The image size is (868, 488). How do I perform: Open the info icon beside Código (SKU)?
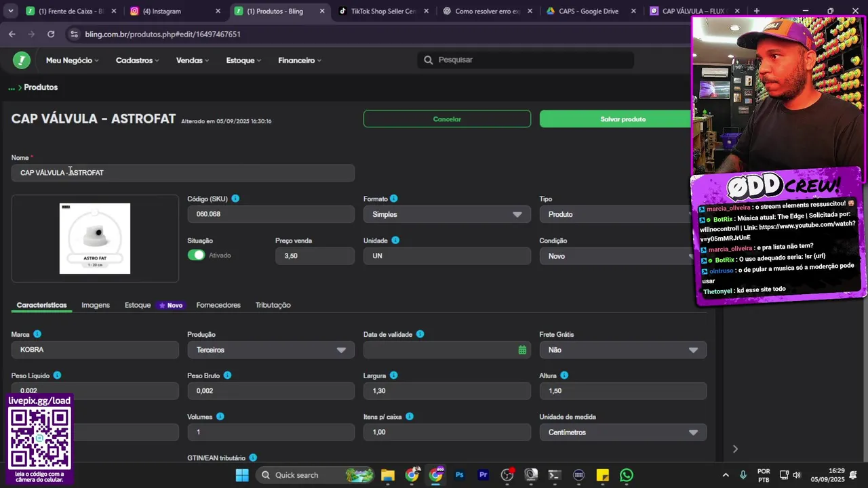coord(235,199)
